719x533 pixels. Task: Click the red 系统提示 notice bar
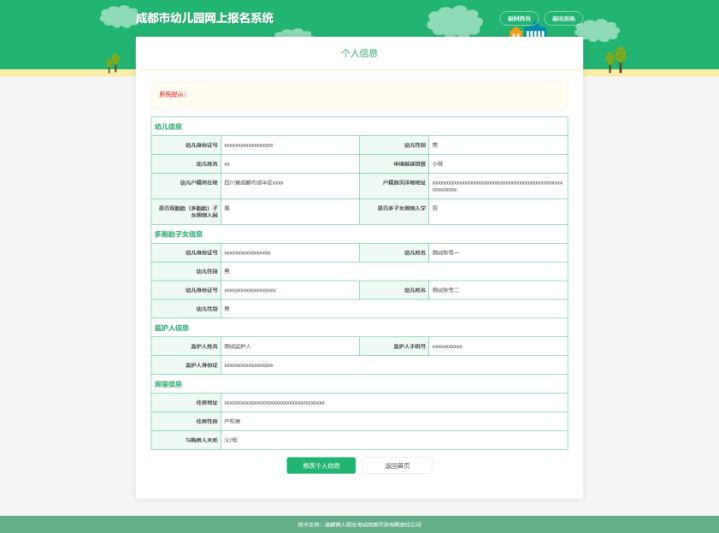360,94
